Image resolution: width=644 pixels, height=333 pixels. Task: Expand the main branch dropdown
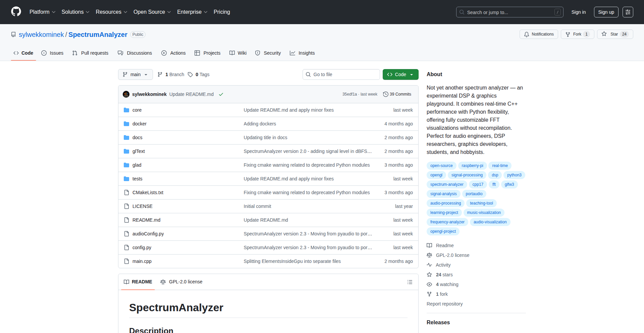135,74
